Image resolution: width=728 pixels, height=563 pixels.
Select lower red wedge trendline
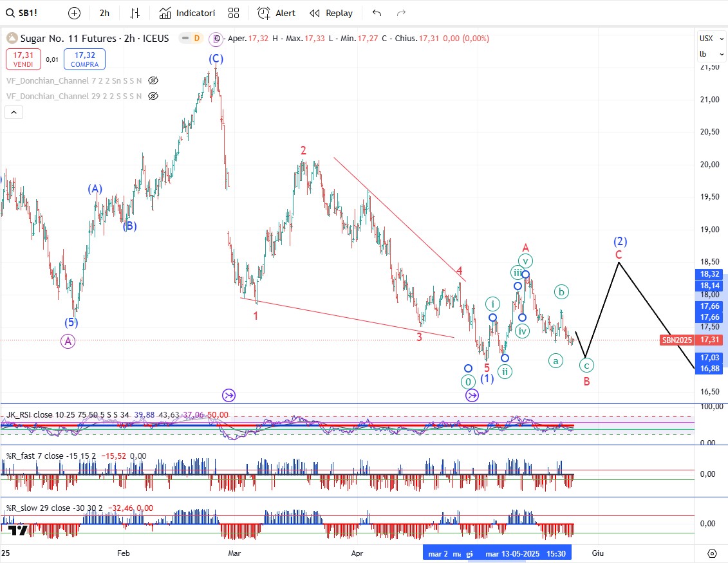348,317
